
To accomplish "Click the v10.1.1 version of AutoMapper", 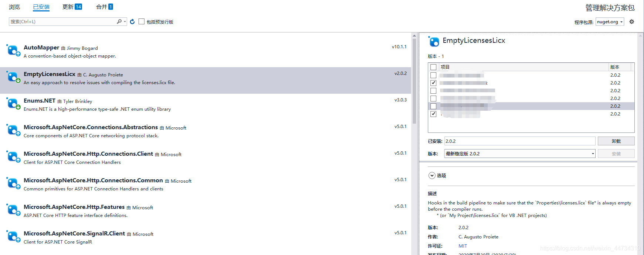I will click(399, 47).
